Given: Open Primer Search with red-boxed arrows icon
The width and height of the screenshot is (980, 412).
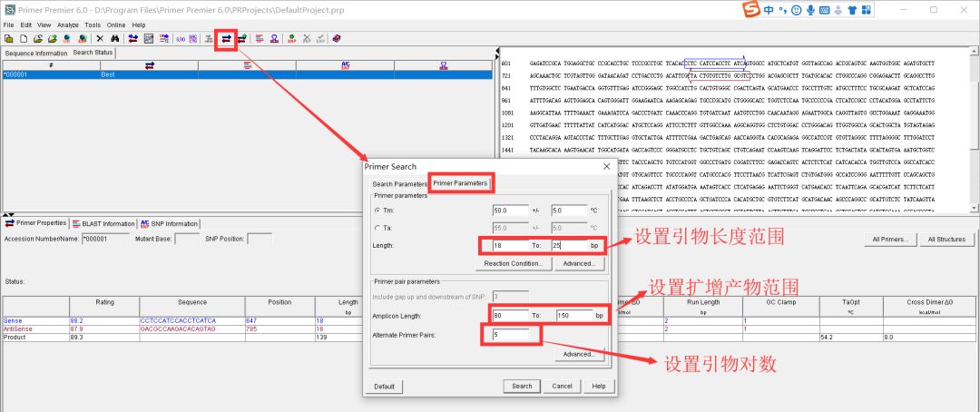Looking at the screenshot, I should pyautogui.click(x=226, y=39).
